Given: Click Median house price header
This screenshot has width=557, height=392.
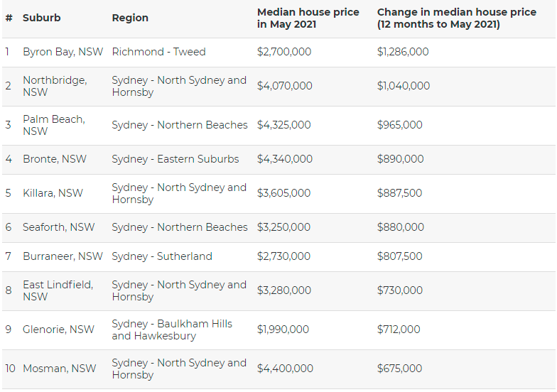Looking at the screenshot, I should [308, 18].
